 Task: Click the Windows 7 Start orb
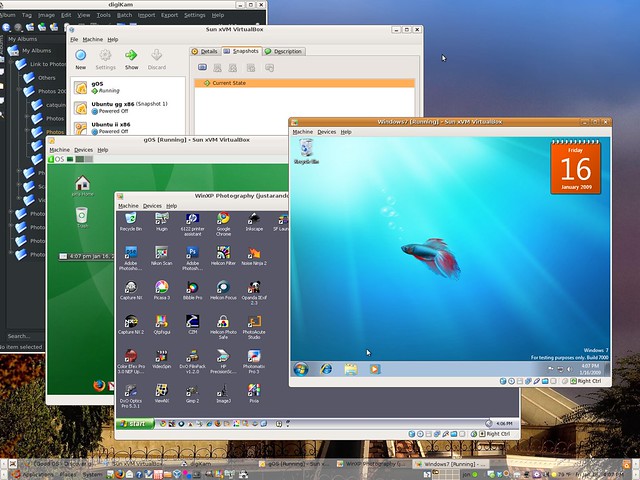301,369
